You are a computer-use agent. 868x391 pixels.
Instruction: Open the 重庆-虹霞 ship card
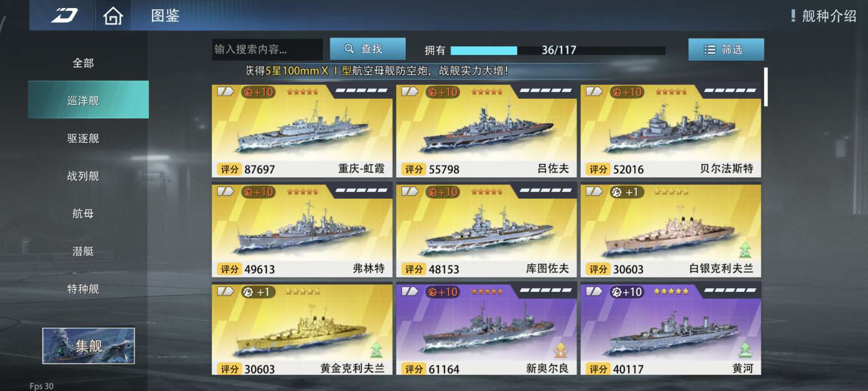[302, 131]
